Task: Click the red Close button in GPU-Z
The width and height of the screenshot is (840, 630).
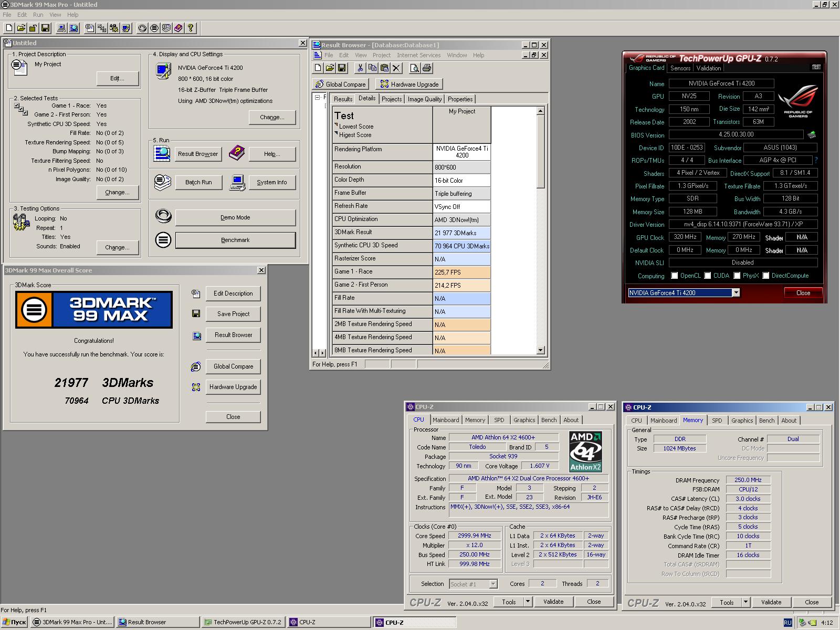Action: (x=803, y=293)
